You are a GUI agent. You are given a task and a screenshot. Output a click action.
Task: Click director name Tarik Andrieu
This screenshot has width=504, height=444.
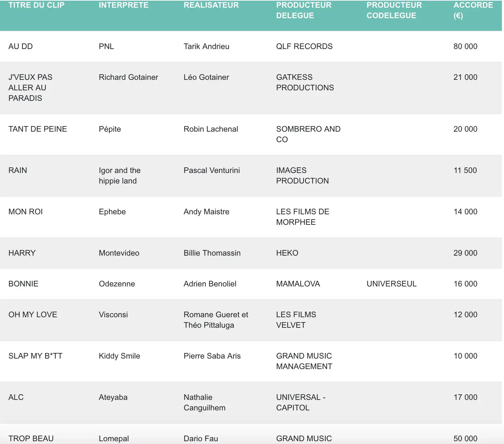pyautogui.click(x=206, y=47)
